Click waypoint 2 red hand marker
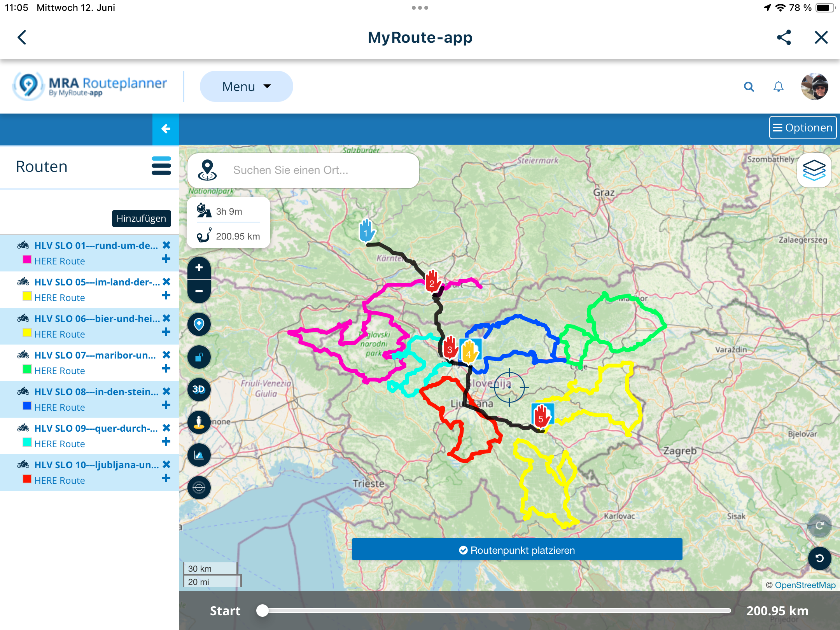 pos(432,280)
